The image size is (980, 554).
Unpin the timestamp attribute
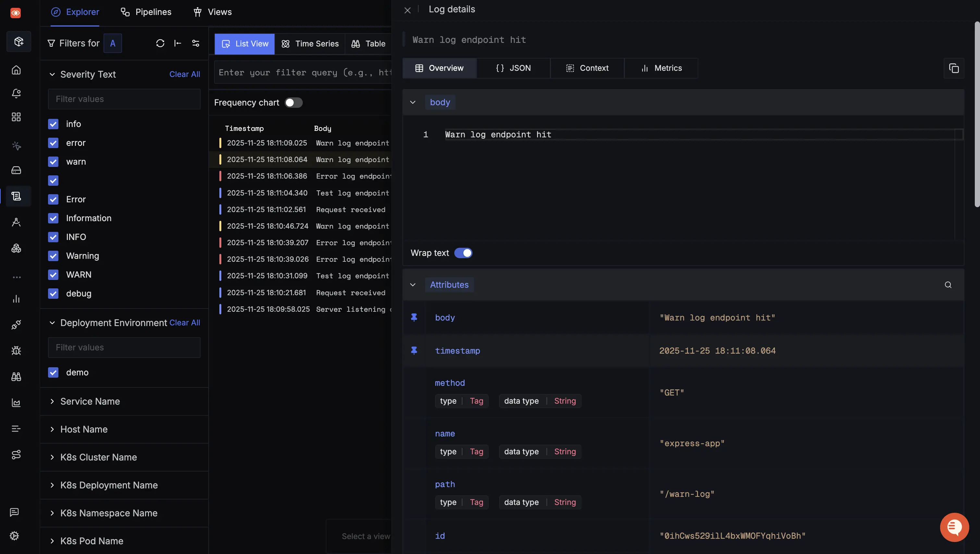pyautogui.click(x=414, y=350)
